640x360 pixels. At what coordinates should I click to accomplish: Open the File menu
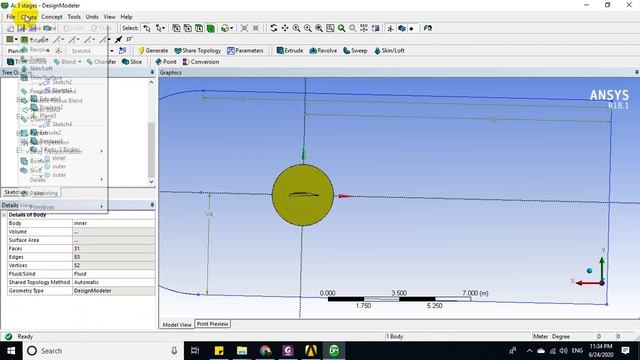coord(11,17)
